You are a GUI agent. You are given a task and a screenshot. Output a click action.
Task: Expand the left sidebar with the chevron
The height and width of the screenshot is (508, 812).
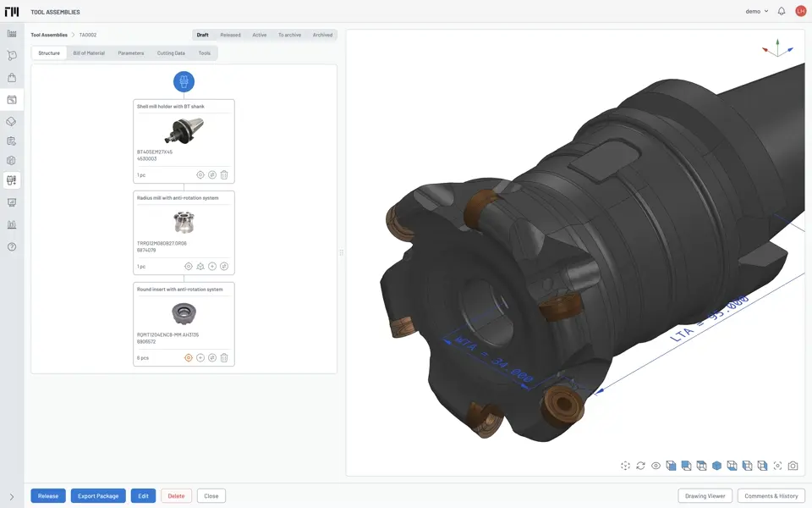11,497
